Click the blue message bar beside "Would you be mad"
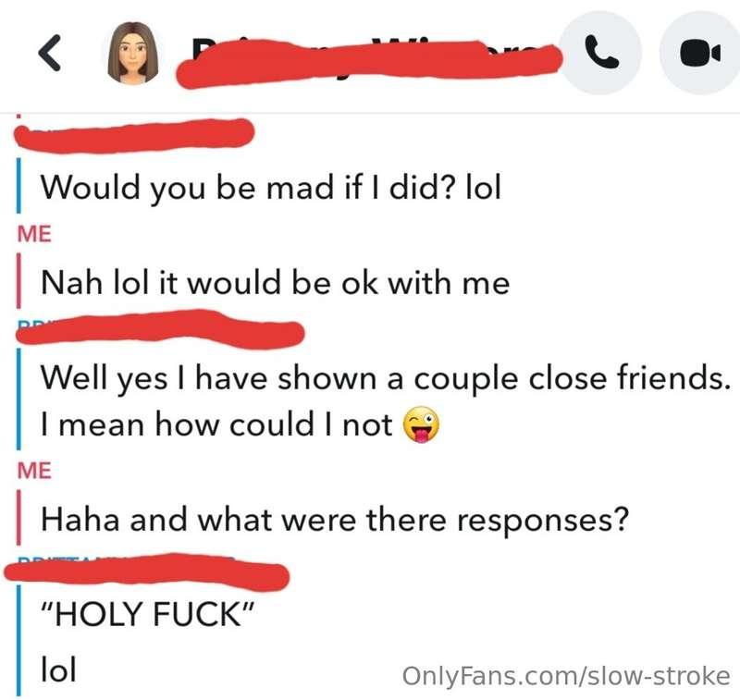This screenshot has height=700, width=740. [x=18, y=185]
